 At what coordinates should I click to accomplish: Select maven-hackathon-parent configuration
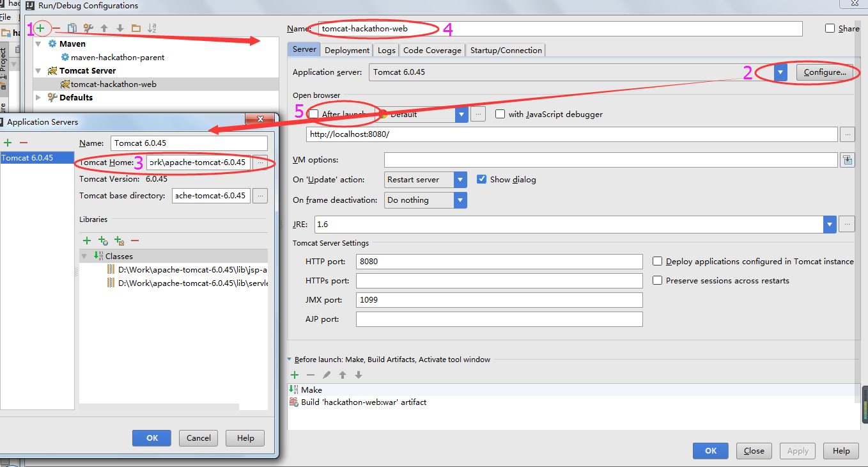[x=118, y=58]
